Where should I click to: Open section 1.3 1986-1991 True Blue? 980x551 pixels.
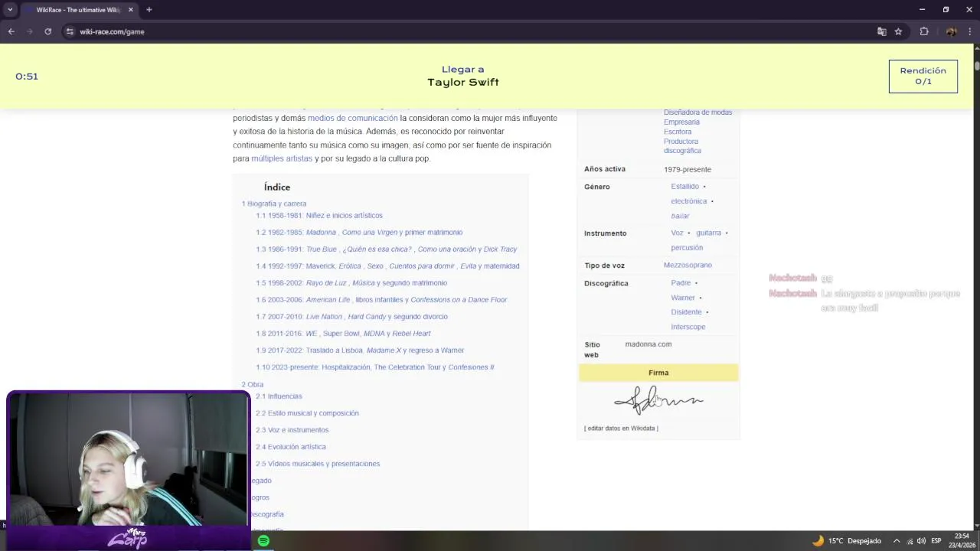(x=387, y=249)
